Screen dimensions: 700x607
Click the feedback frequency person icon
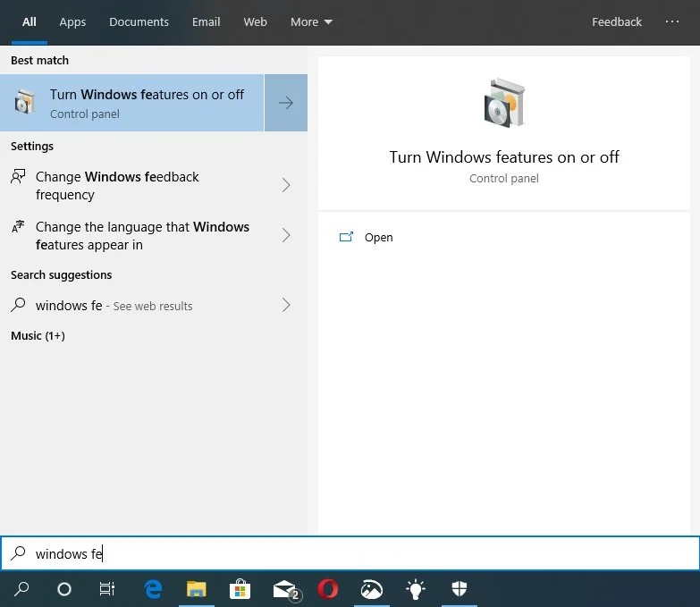click(18, 177)
